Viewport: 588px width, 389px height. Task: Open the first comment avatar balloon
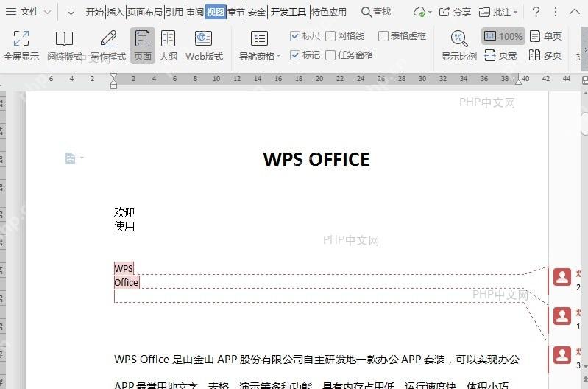(562, 277)
